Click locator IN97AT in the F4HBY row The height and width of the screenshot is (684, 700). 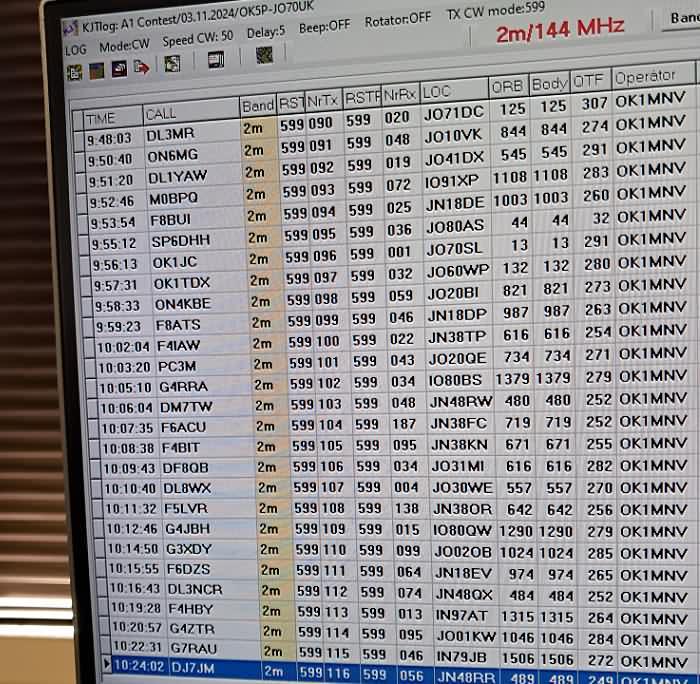click(462, 616)
